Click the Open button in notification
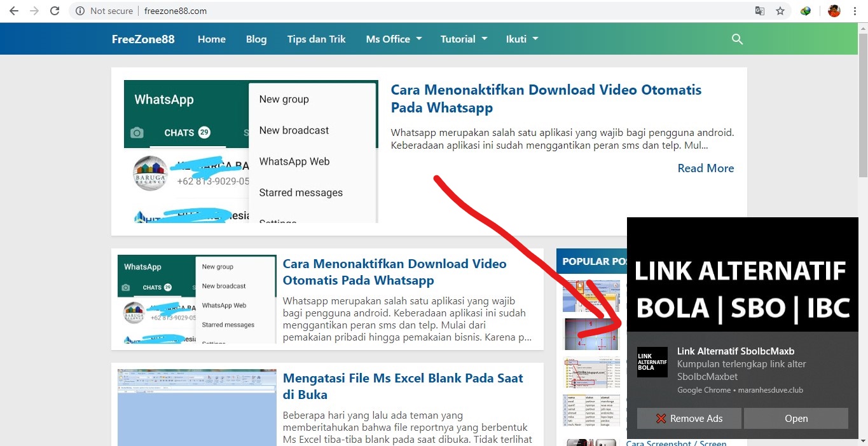 click(x=796, y=418)
